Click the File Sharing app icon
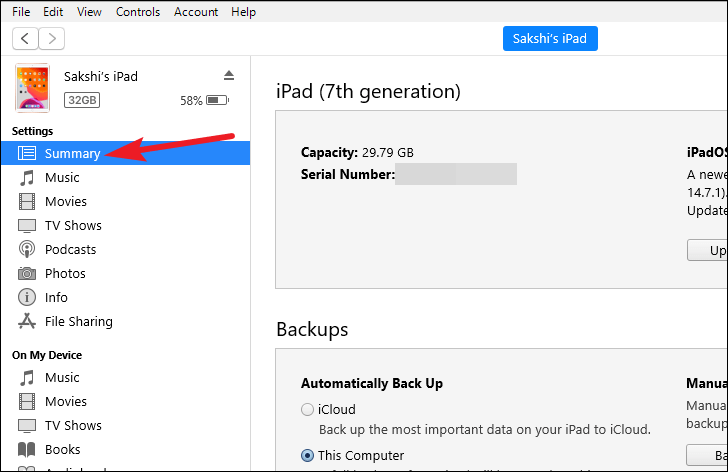The width and height of the screenshot is (728, 472). coord(26,321)
